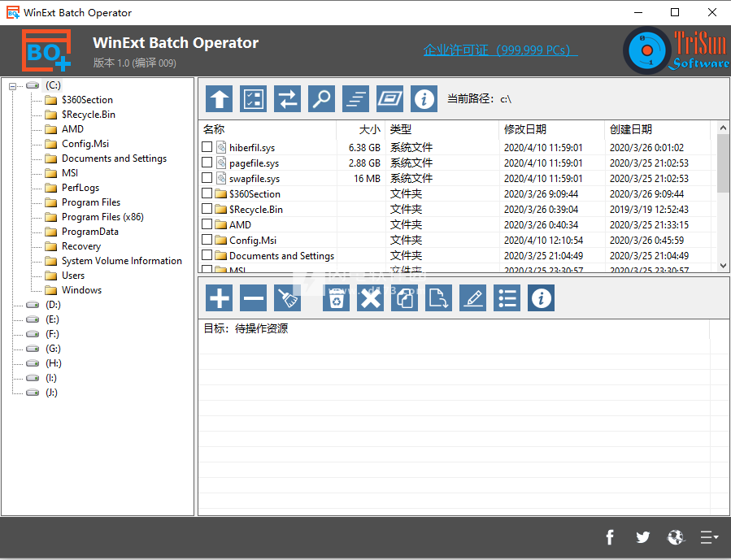731x560 pixels.
Task: Click the bulleted list icon in operations toolbar
Action: 507,297
